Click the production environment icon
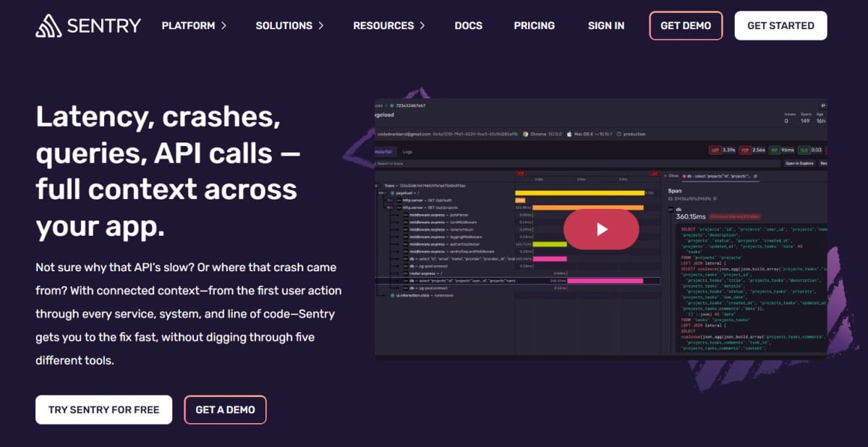 click(x=619, y=134)
